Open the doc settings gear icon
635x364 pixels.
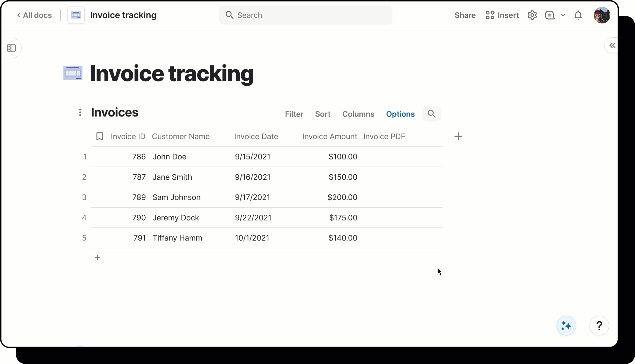532,15
